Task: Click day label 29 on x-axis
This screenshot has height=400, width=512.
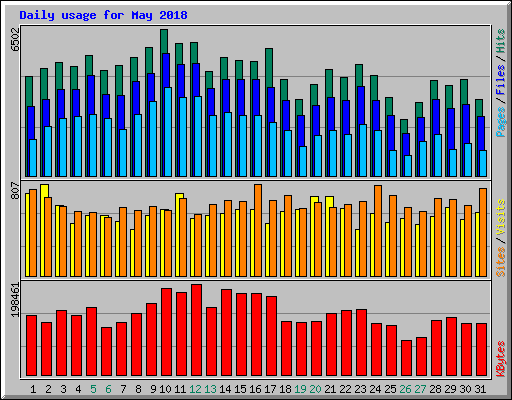Action: click(x=450, y=389)
